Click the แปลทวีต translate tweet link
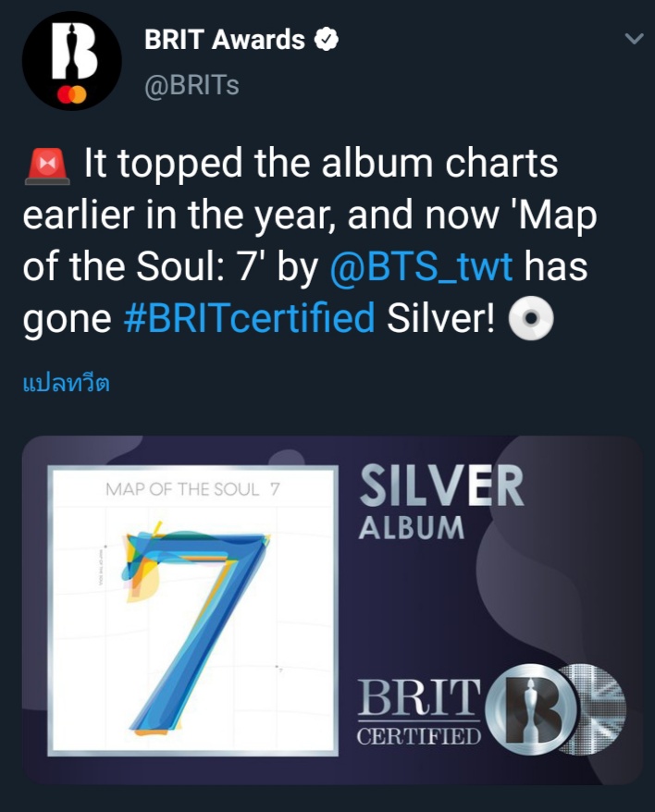Image resolution: width=655 pixels, height=812 pixels. pos(66,383)
